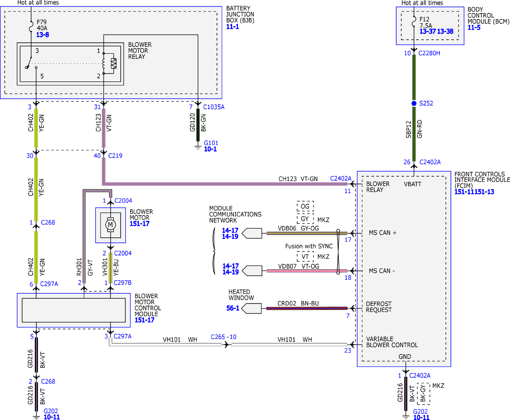Select wire label RH301
The height and width of the screenshot is (420, 510).
79,267
